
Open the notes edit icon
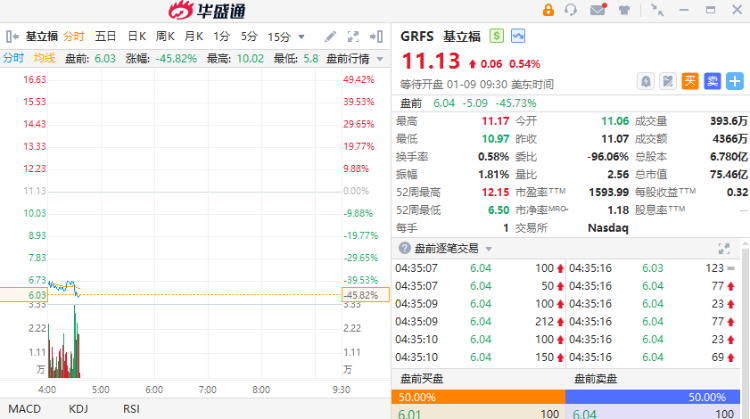pyautogui.click(x=668, y=81)
